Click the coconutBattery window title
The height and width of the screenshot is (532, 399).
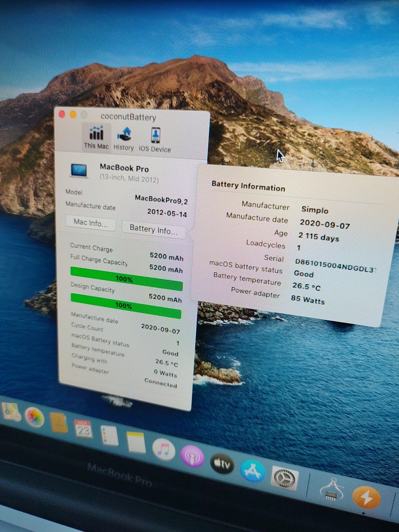point(128,117)
